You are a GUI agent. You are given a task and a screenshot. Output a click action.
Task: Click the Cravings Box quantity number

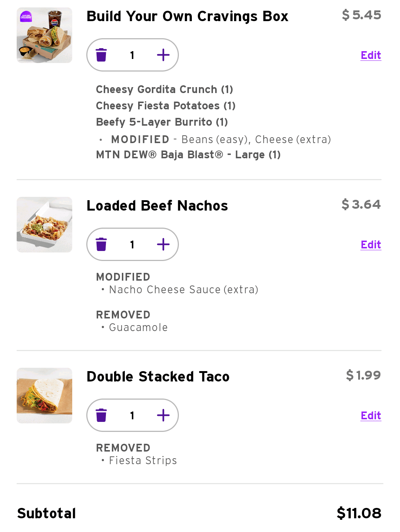tap(132, 55)
